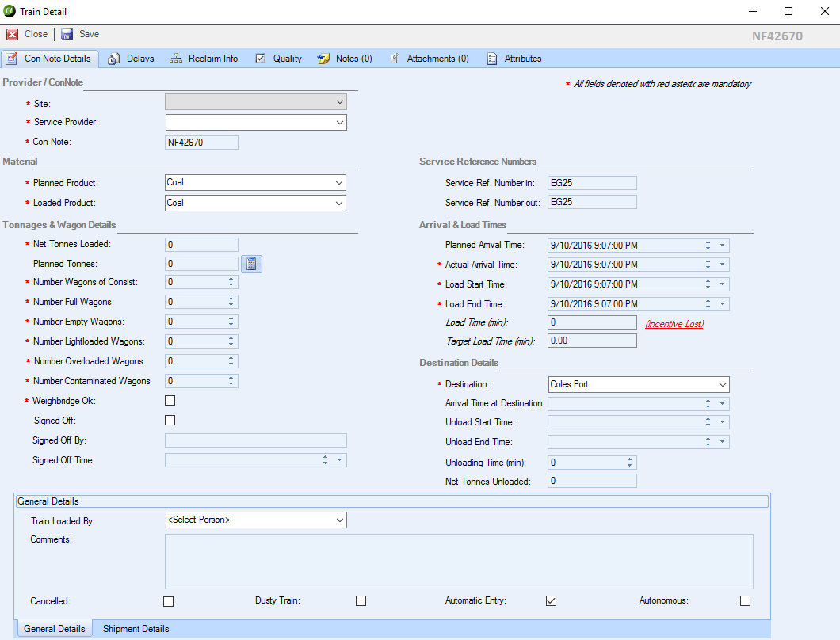Click the Signed Off By field
The image size is (840, 640).
(x=256, y=440)
